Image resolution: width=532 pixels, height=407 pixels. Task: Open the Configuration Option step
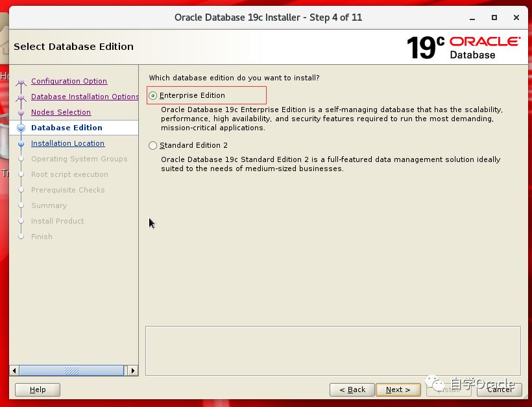(69, 81)
